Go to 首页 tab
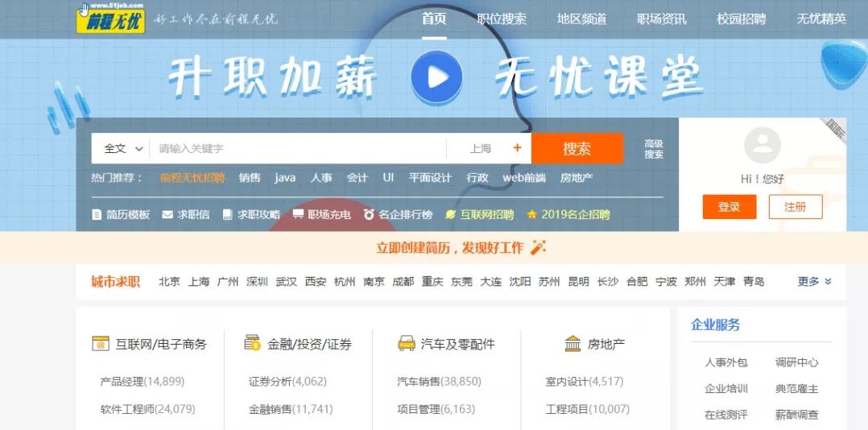The image size is (868, 430). click(434, 19)
